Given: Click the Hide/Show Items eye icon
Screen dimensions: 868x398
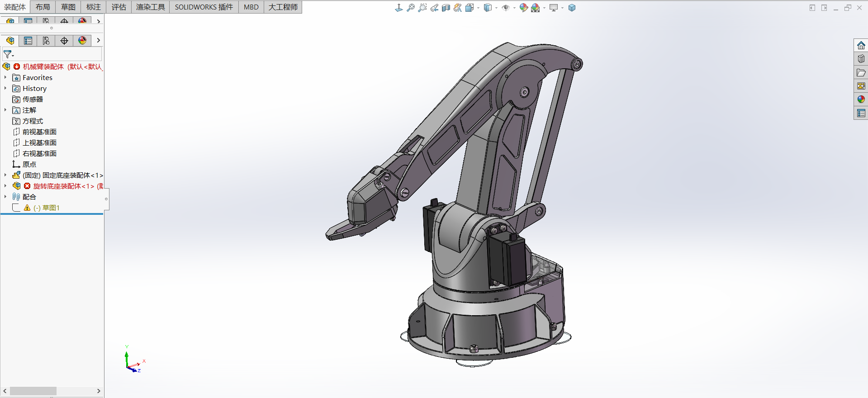Looking at the screenshot, I should (506, 8).
